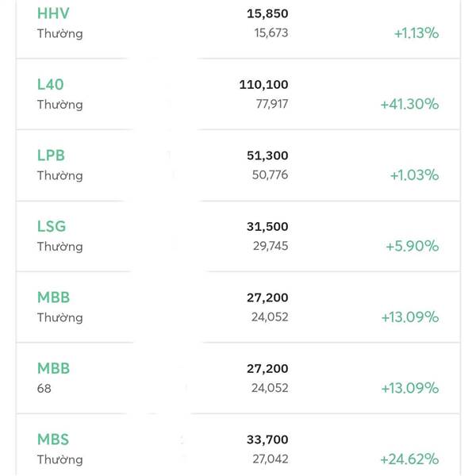Open the LPB stock ticker
Viewport: 476px width, 476px height.
51,155
